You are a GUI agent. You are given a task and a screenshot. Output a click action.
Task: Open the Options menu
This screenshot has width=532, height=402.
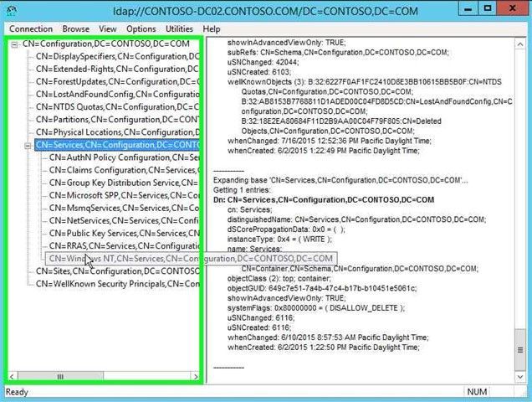[141, 28]
